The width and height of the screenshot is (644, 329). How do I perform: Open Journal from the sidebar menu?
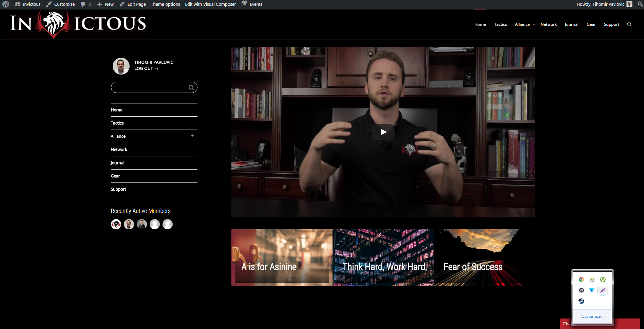pos(117,163)
